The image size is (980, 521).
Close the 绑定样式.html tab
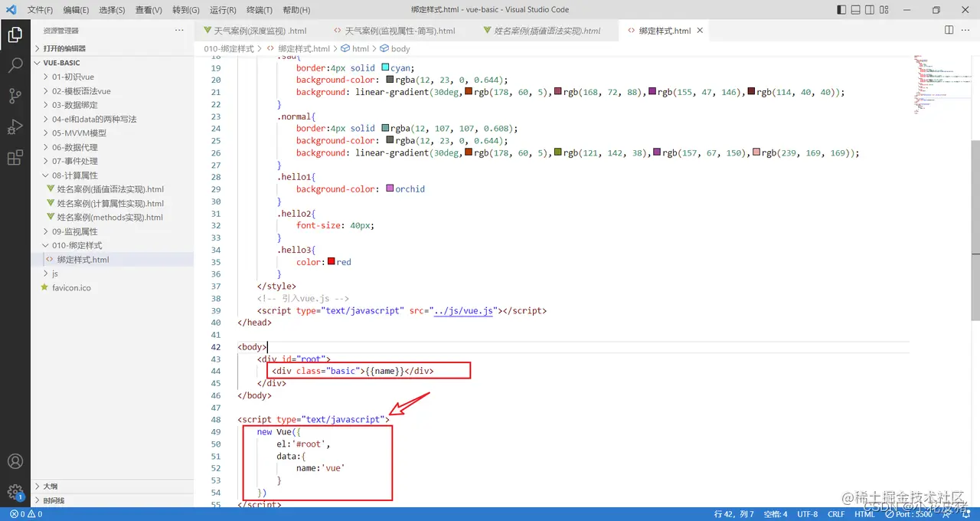click(700, 31)
